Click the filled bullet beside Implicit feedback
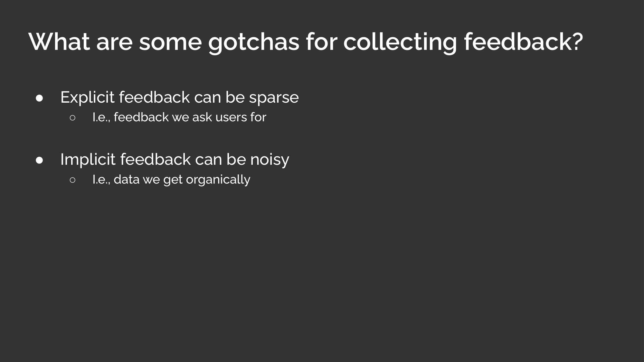The width and height of the screenshot is (644, 362). (39, 160)
